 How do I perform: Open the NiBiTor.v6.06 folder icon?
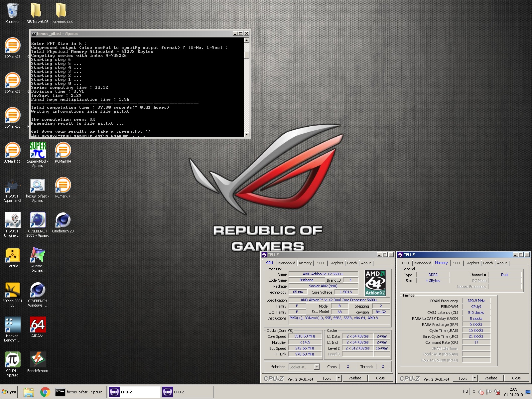(37, 13)
